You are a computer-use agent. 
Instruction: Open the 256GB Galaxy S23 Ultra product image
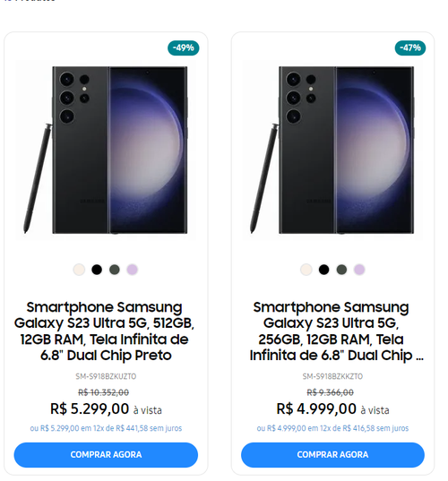click(x=332, y=150)
